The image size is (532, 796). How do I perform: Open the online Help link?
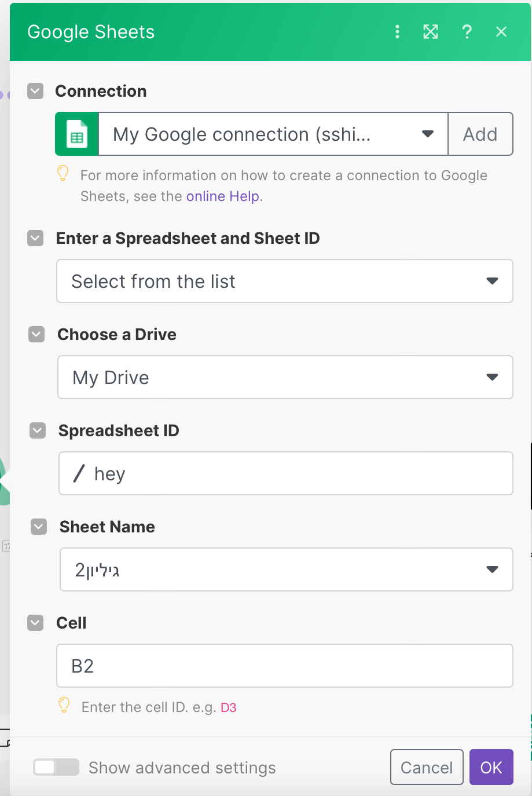(223, 196)
